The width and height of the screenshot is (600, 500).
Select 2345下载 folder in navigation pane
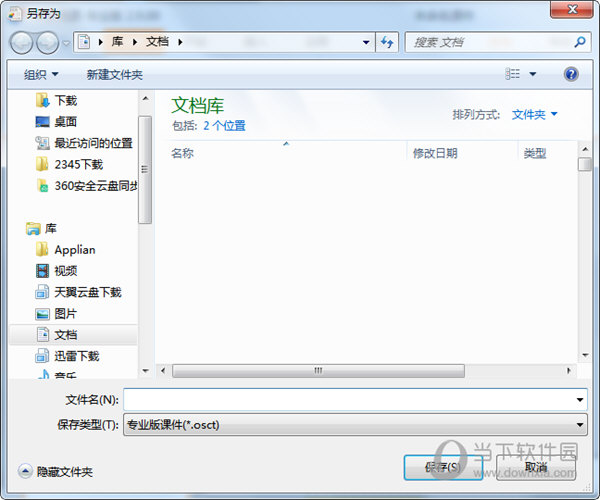78,164
